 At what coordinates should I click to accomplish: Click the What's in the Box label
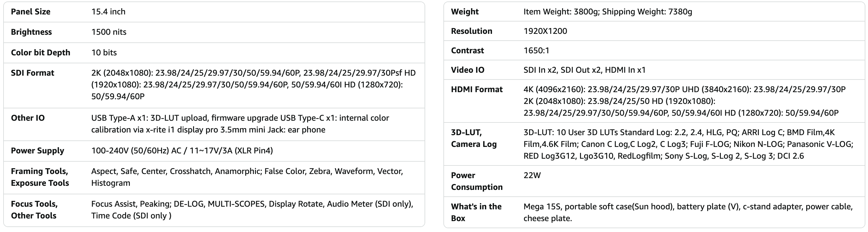coord(476,213)
